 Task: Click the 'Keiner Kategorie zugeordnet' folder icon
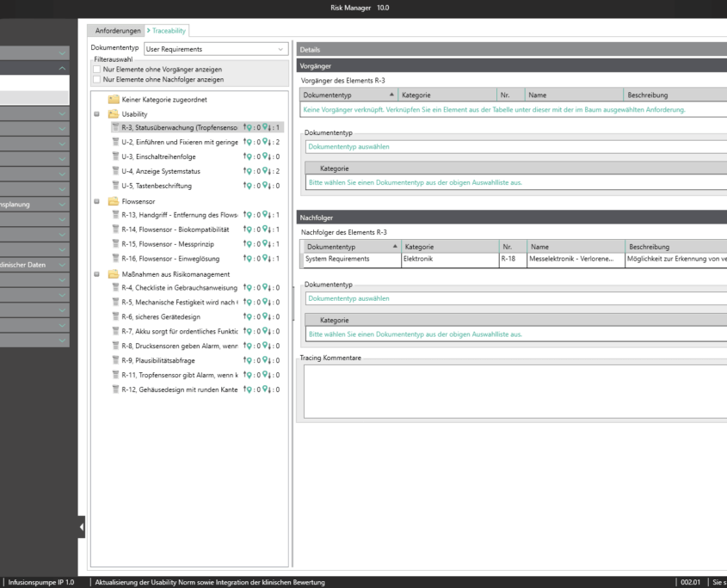(x=114, y=99)
